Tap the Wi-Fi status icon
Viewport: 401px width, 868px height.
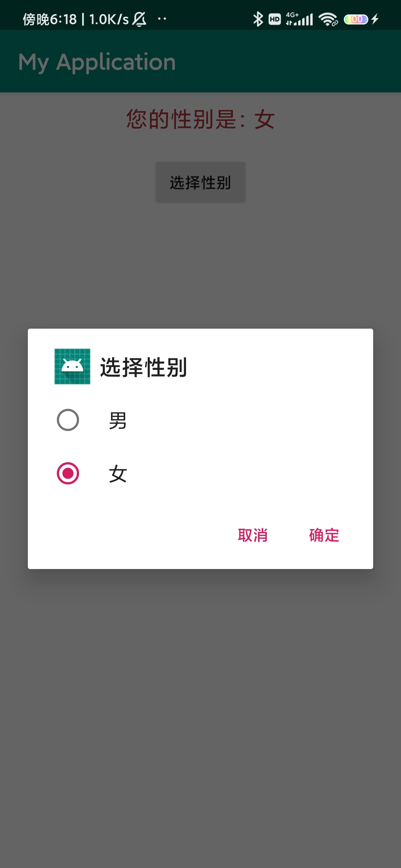[328, 19]
